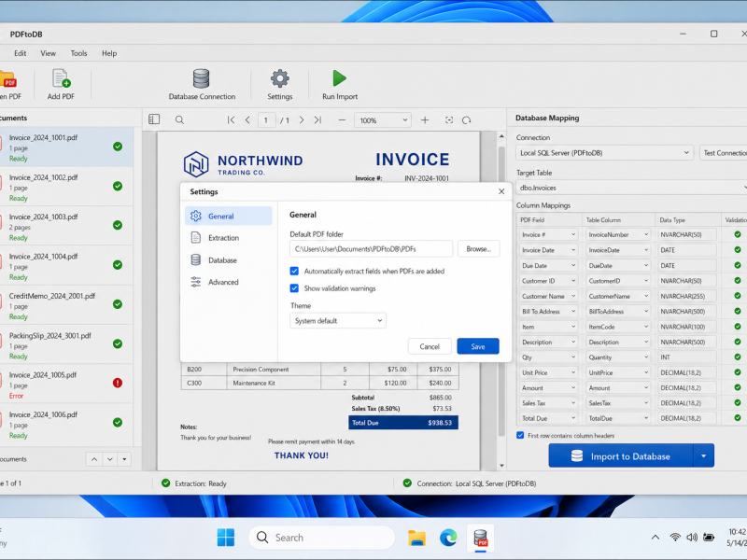Expand the Import to Database split arrow

[x=704, y=455]
